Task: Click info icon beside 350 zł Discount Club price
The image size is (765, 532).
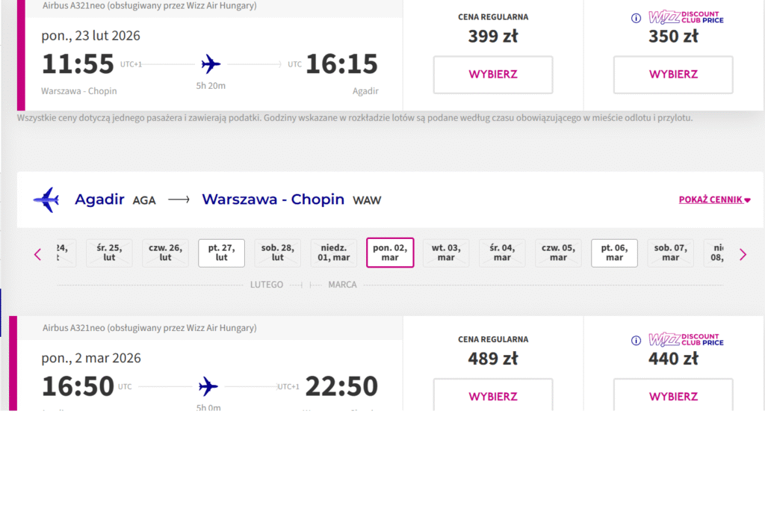Action: 636,19
